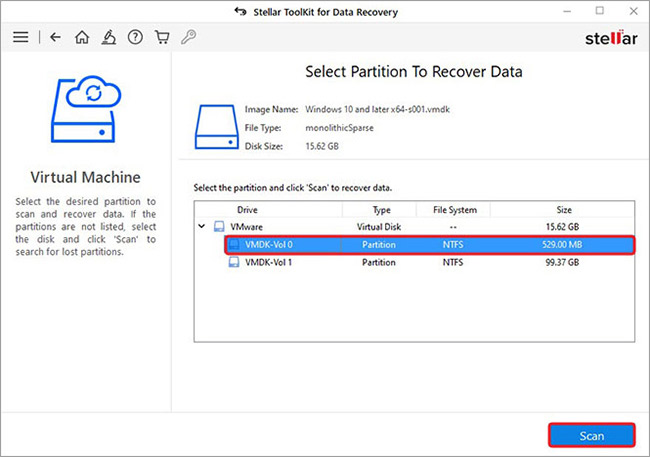Go back with the arrow icon
This screenshot has width=650, height=457.
(x=55, y=37)
